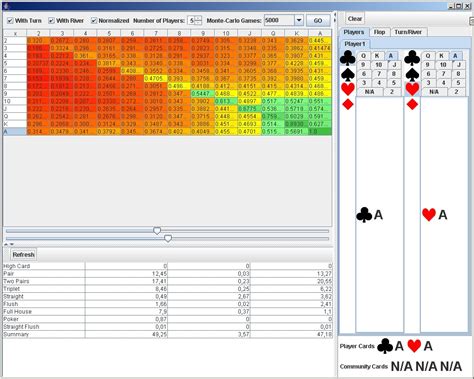
Task: Toggle the selected A rank for the first card
Action: coord(391,56)
